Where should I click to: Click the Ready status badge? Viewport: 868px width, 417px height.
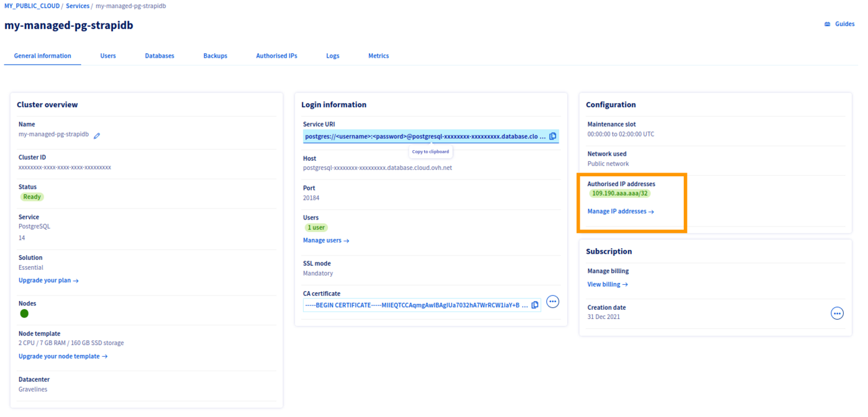click(x=32, y=197)
